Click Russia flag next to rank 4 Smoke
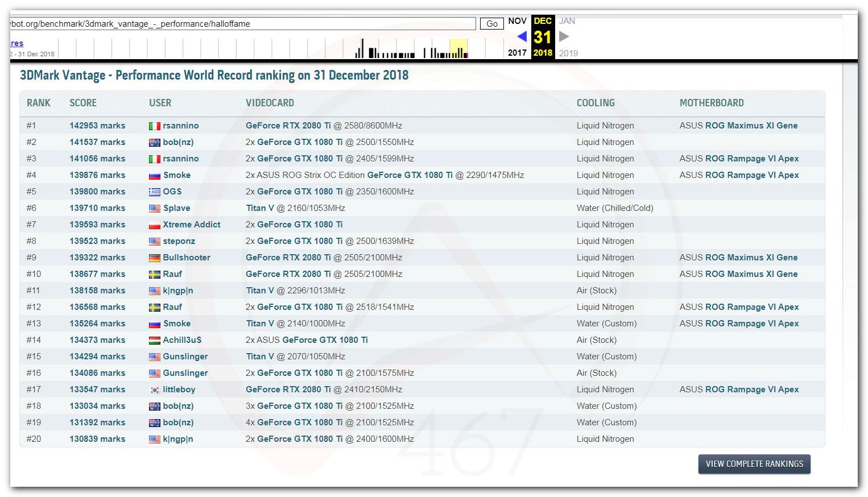 (x=154, y=176)
